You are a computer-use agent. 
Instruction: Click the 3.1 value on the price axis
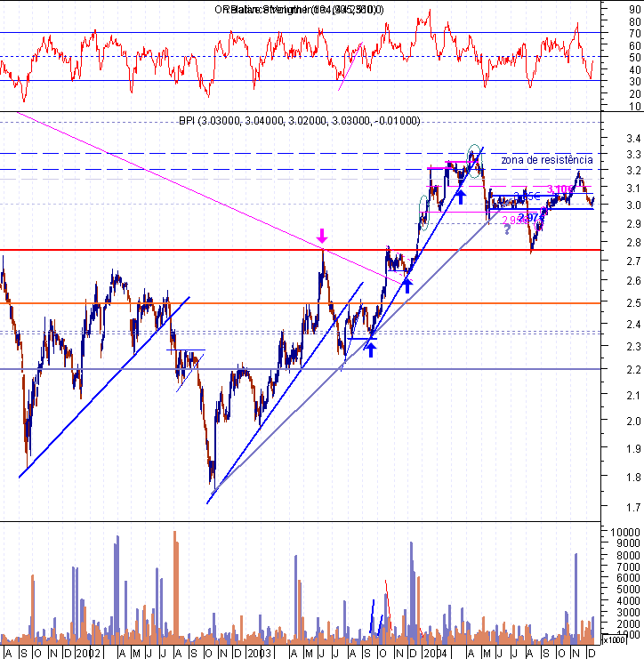click(633, 188)
